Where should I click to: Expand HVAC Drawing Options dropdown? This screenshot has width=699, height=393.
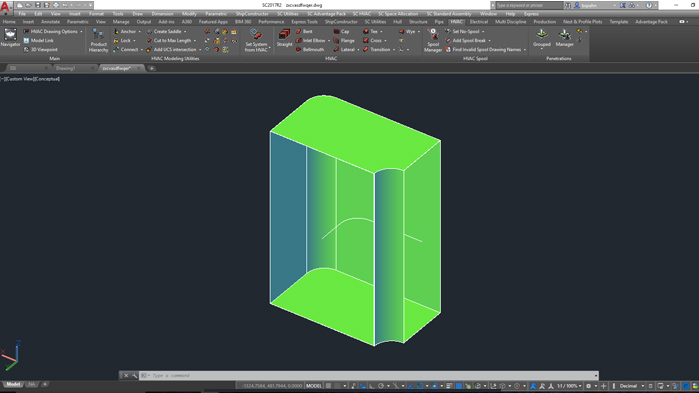click(x=81, y=32)
